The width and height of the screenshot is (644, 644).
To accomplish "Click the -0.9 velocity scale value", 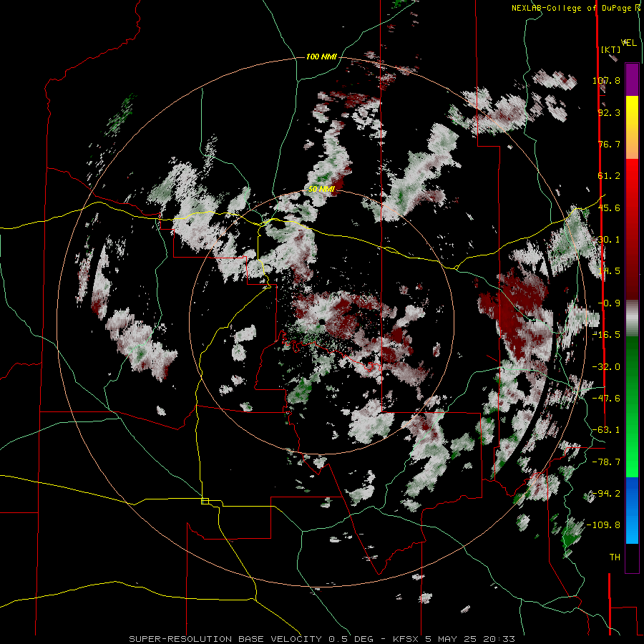I will coord(609,303).
